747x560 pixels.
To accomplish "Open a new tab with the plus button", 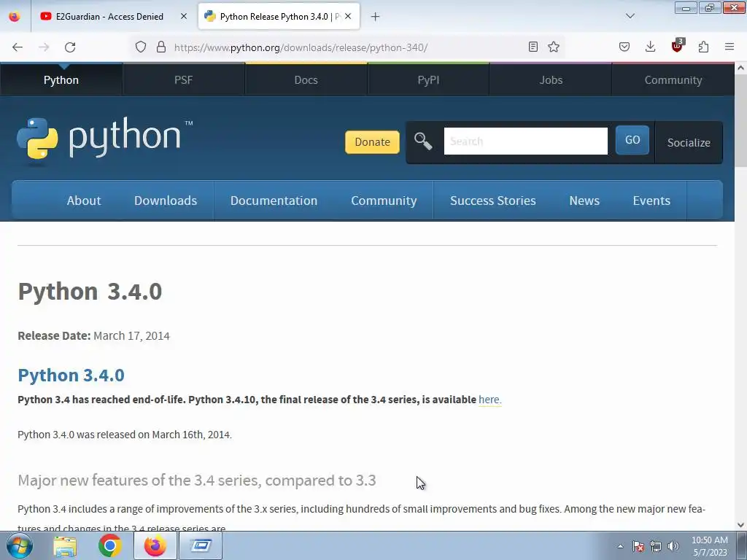I will 376,17.
